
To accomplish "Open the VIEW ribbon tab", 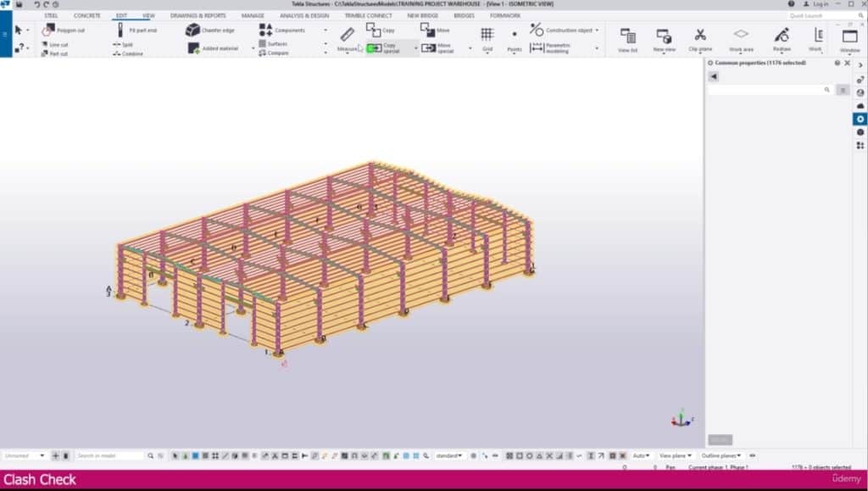I will point(148,15).
